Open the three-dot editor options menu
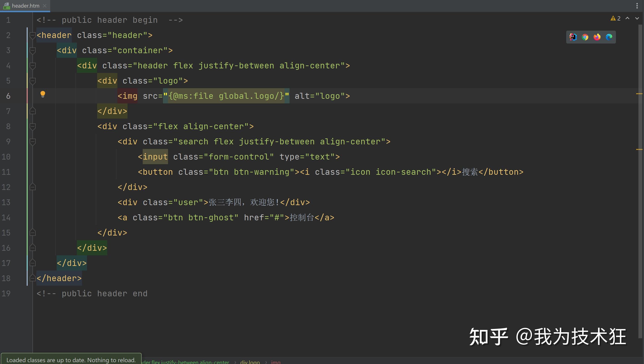 (637, 6)
